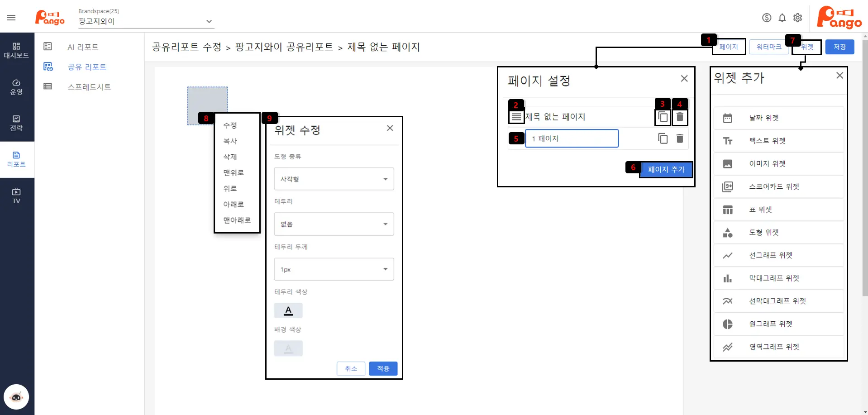Open TV section in left sidebar

pos(16,196)
